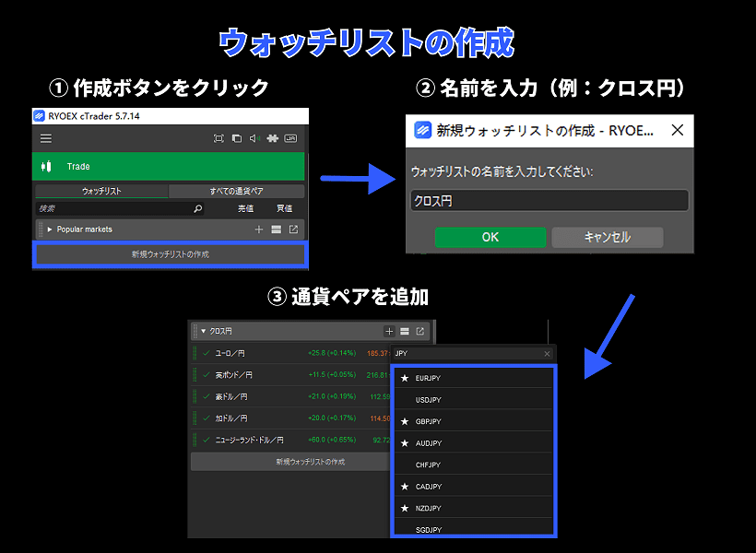This screenshot has height=553, width=756.
Task: Click the overlapping windows layout icon
Action: click(x=237, y=138)
